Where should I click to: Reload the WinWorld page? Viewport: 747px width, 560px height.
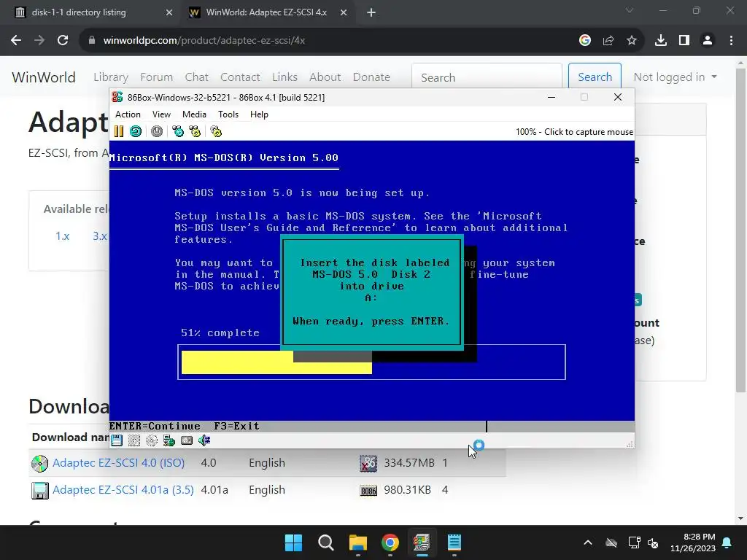[63, 41]
